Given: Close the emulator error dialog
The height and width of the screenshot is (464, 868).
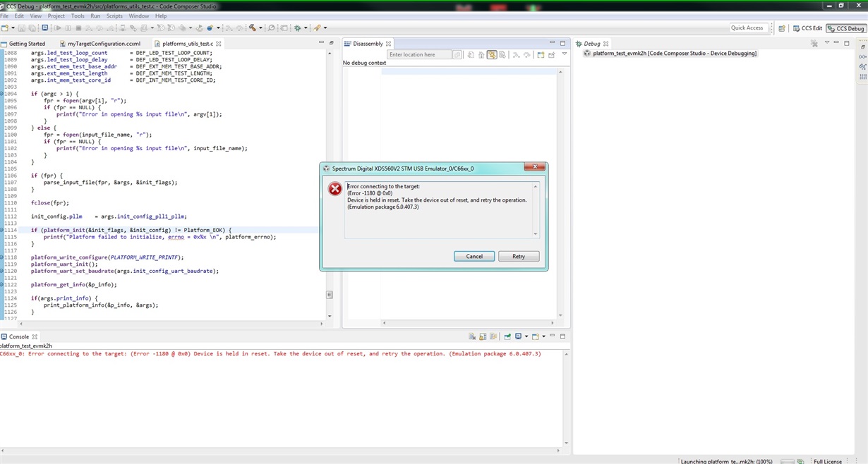Looking at the screenshot, I should pos(535,167).
